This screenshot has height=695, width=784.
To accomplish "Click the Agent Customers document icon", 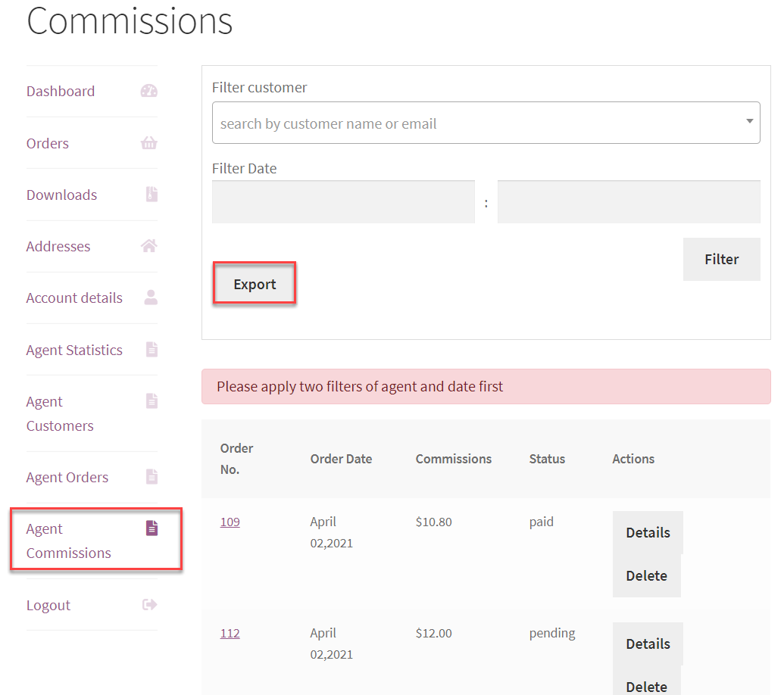I will tap(151, 401).
